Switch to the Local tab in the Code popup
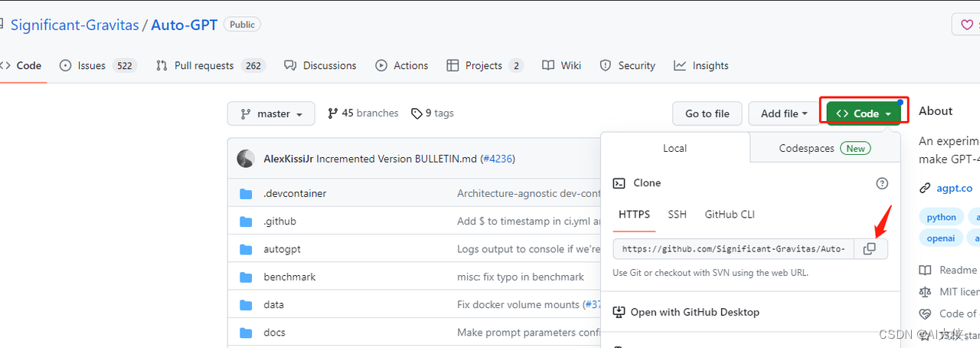Screen dimensions: 980x348 tap(675, 148)
